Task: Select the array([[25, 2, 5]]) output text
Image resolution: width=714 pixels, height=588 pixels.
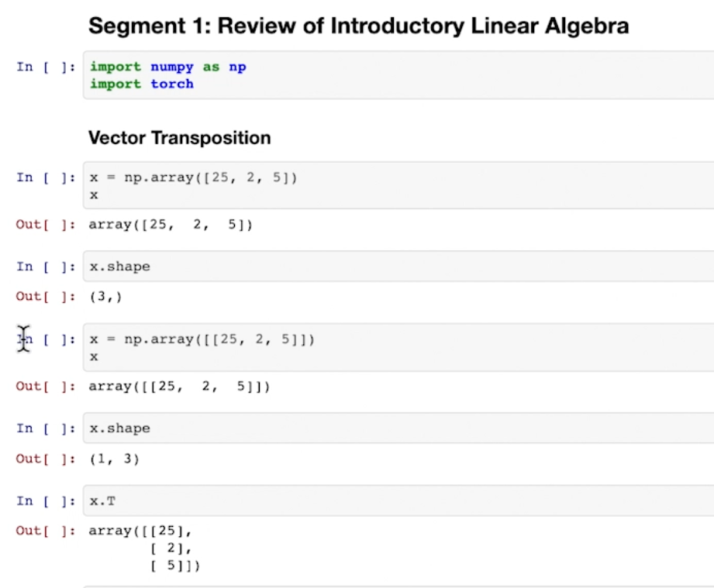Action: (x=179, y=386)
